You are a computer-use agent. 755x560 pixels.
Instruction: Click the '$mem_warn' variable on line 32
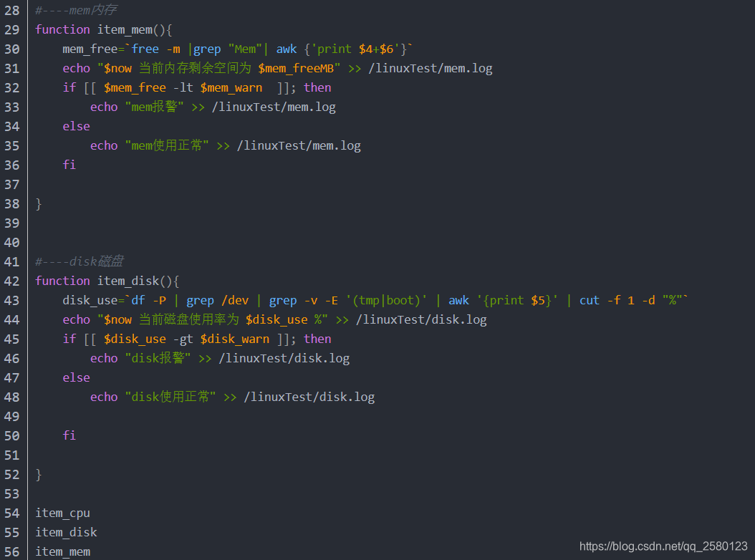[x=231, y=87]
